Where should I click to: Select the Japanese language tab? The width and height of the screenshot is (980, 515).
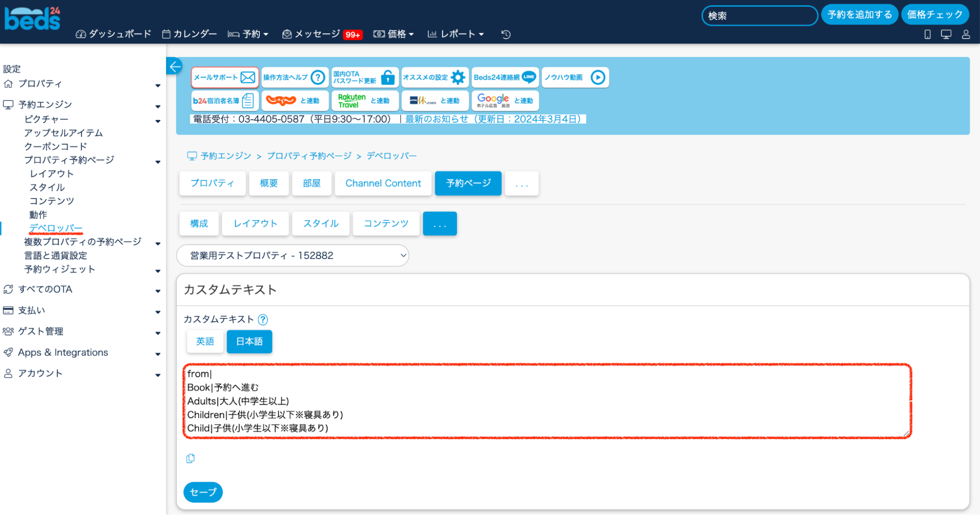pyautogui.click(x=249, y=341)
